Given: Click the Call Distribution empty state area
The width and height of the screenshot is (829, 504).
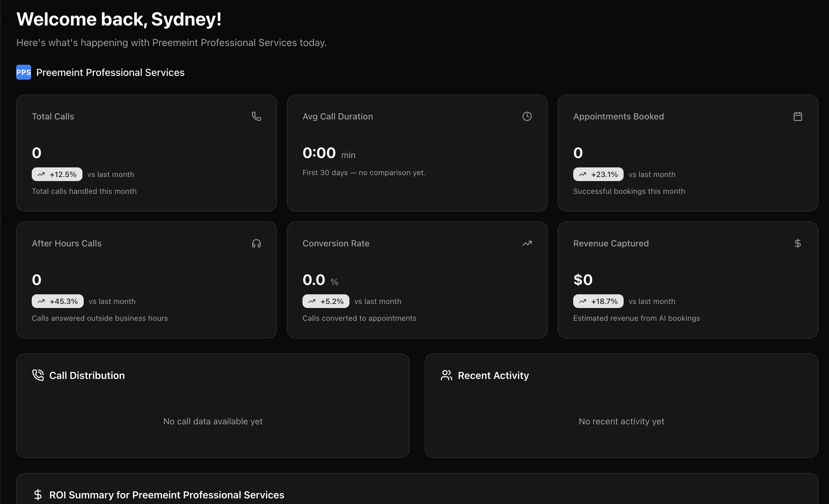Looking at the screenshot, I should click(x=213, y=421).
